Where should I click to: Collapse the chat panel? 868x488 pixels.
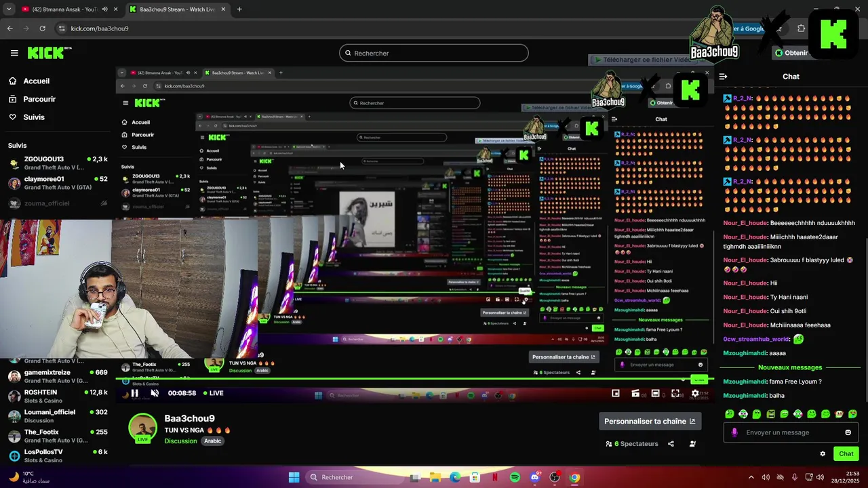point(723,77)
